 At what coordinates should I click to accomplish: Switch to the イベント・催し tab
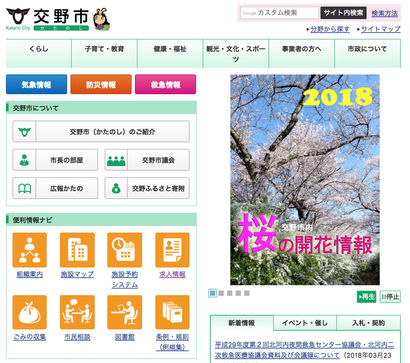click(305, 323)
